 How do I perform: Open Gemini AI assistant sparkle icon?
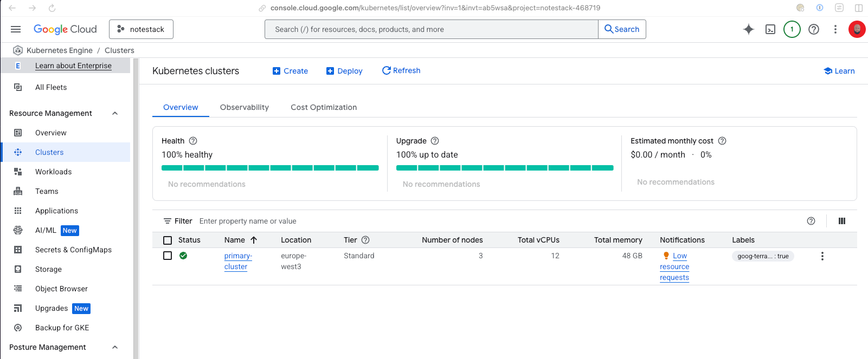click(x=749, y=29)
